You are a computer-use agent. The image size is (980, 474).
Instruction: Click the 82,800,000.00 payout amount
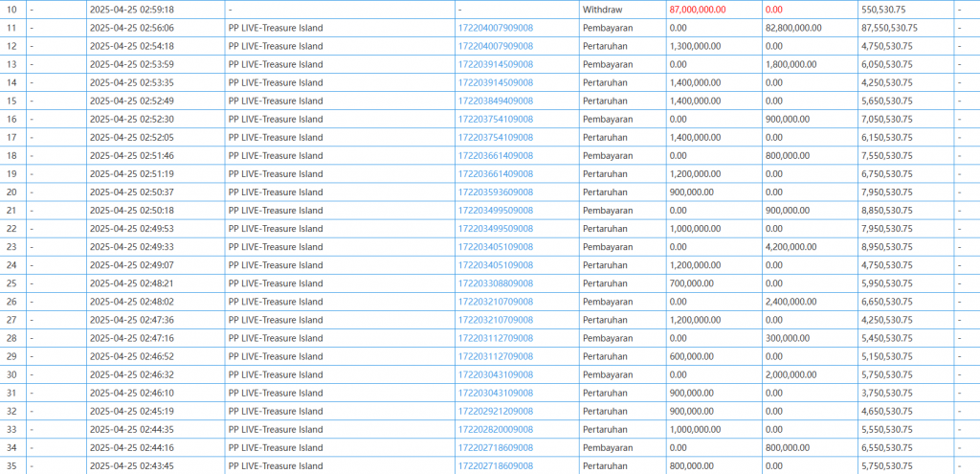(x=793, y=28)
